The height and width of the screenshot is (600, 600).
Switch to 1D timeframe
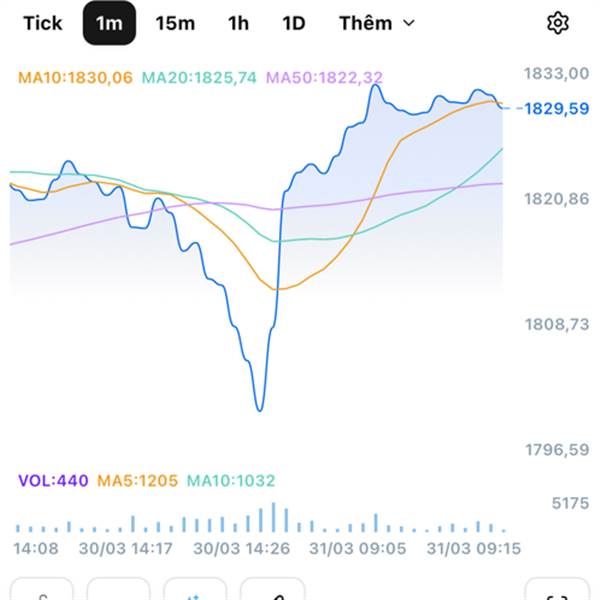(293, 23)
